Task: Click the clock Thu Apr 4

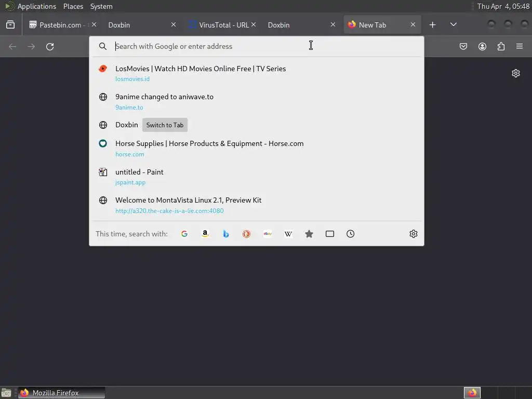Action: [x=503, y=6]
